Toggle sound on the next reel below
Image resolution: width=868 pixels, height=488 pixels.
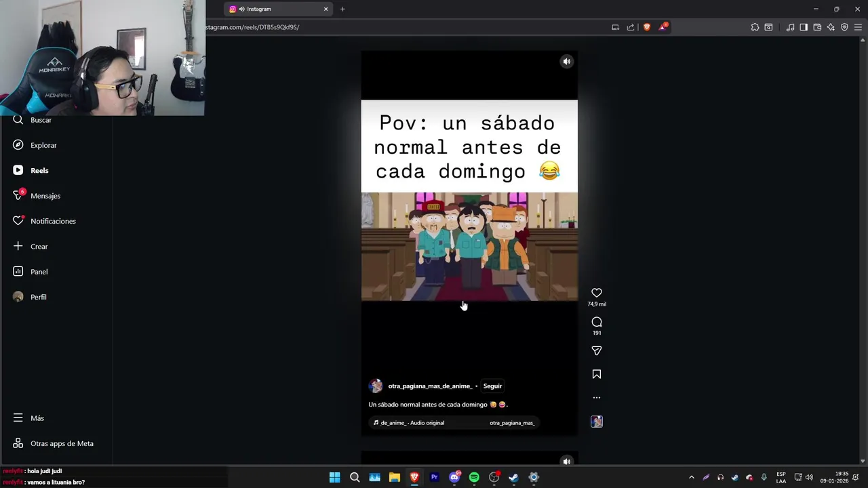tap(567, 461)
